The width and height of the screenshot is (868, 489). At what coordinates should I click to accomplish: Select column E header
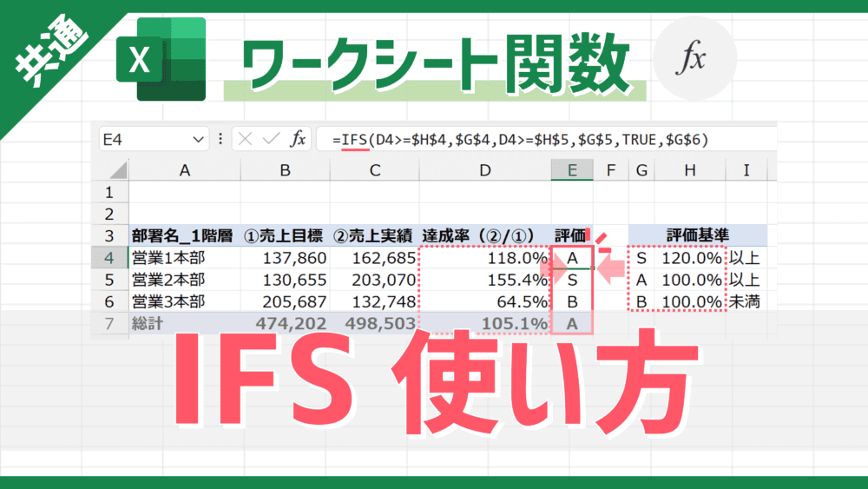pos(572,170)
